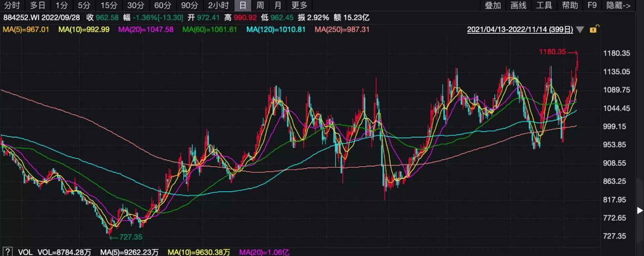The image size is (644, 256).
Task: Expand the date range dropdown triangle
Action: [579, 30]
